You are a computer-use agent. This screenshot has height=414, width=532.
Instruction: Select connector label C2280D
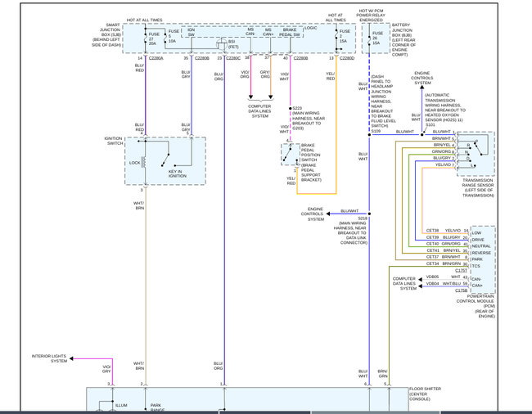[347, 58]
